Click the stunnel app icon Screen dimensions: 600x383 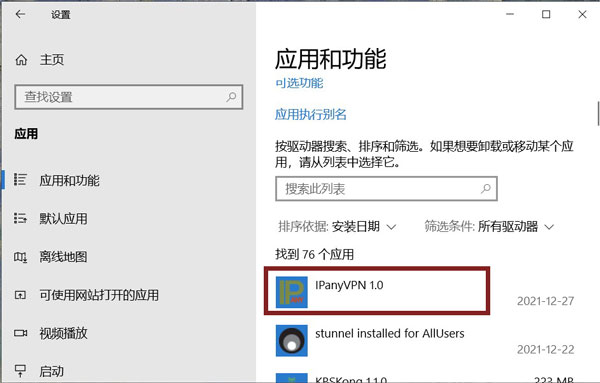(x=292, y=341)
